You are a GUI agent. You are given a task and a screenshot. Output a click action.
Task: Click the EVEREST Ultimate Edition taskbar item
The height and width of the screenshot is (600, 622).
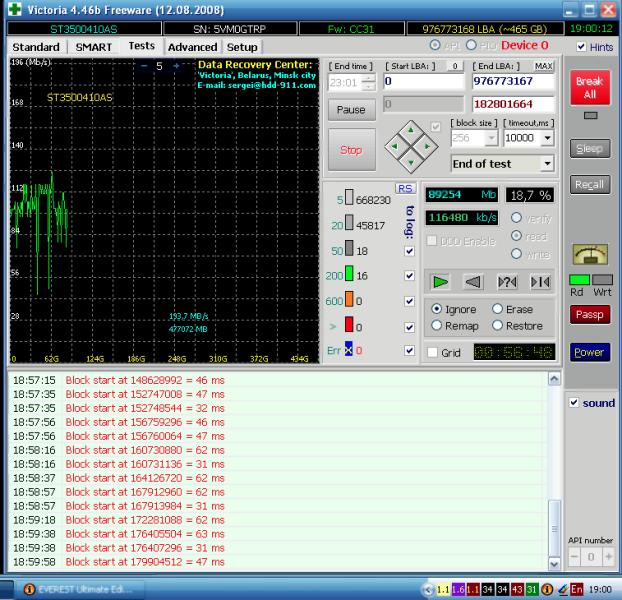pos(80,589)
